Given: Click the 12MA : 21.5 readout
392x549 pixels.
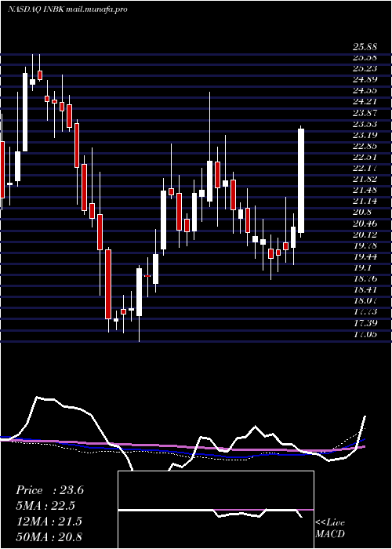Looking at the screenshot, I should [x=49, y=522].
